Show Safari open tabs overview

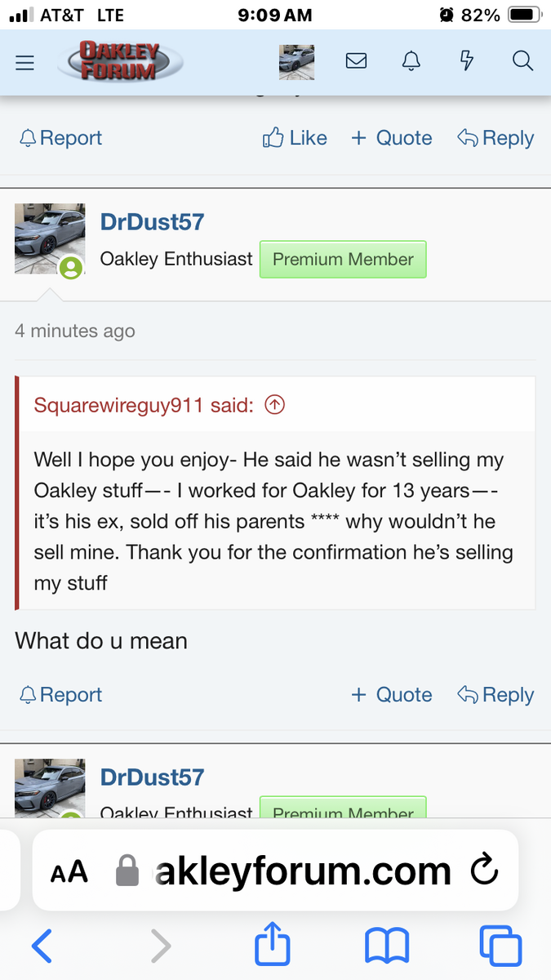click(500, 947)
